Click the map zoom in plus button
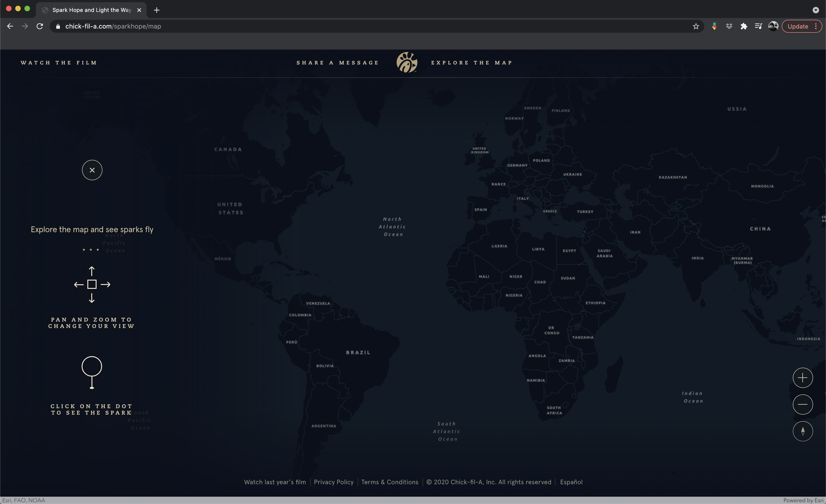 coord(803,378)
